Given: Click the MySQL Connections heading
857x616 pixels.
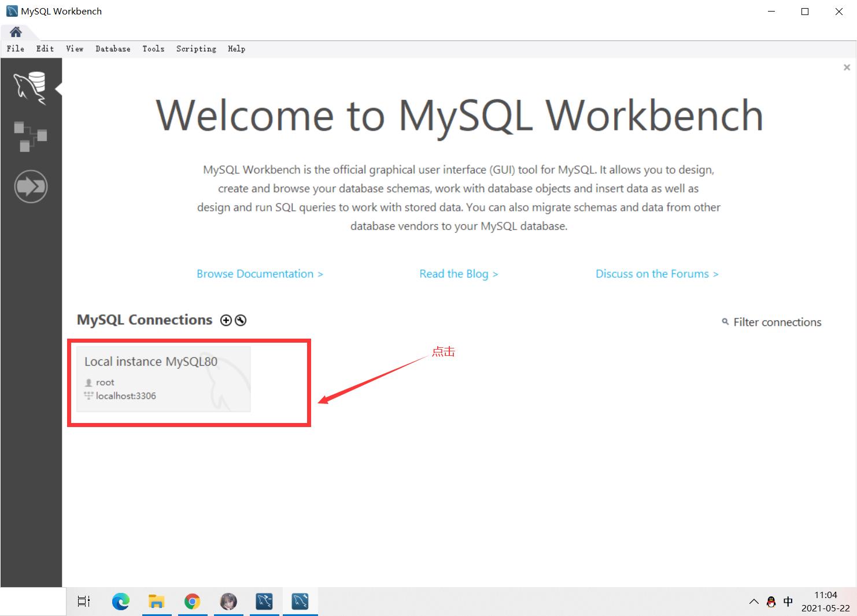Looking at the screenshot, I should pyautogui.click(x=145, y=320).
